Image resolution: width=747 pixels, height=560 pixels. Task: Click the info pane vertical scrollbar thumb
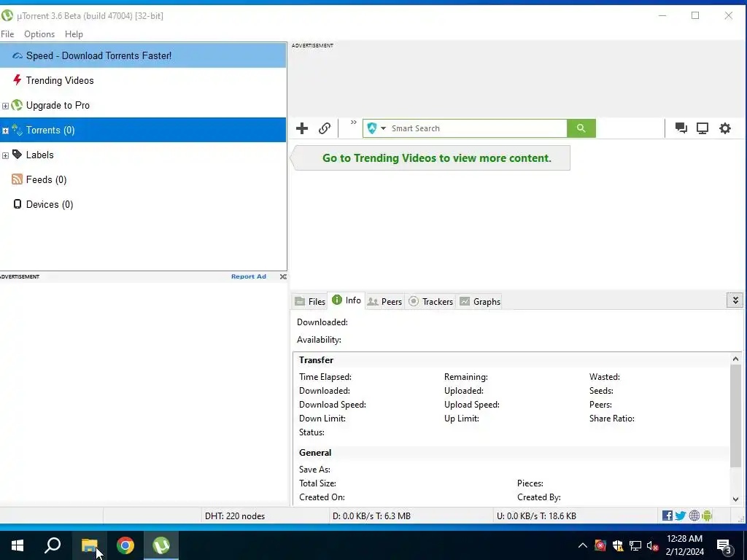tap(735, 416)
